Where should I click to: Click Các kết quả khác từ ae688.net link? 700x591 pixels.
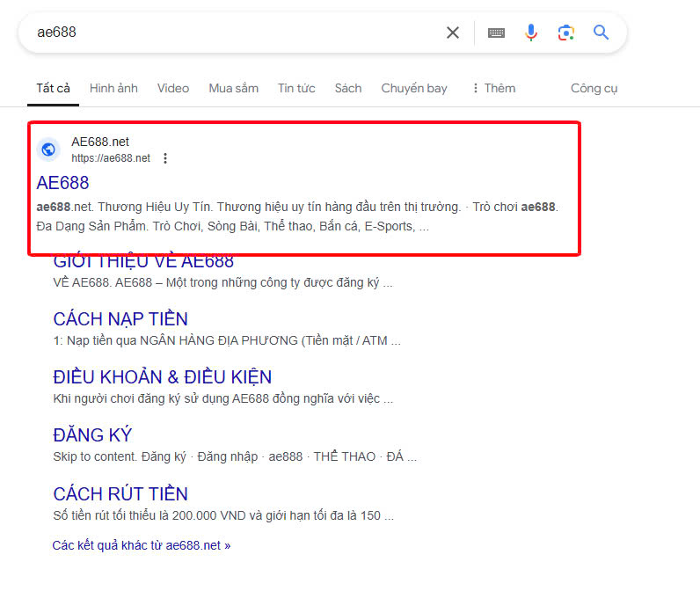pos(141,545)
